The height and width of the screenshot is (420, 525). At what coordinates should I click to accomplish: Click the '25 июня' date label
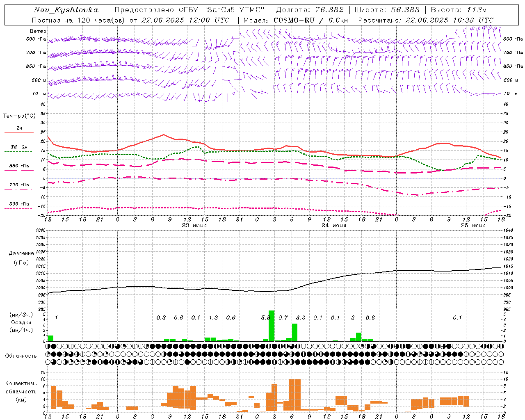coord(473,226)
